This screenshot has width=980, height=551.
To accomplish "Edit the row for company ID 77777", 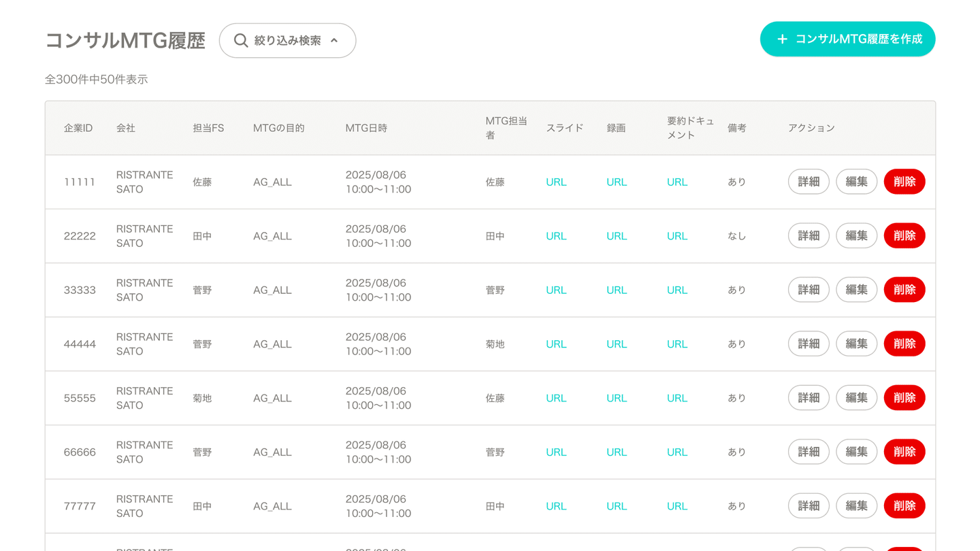I will coord(856,506).
